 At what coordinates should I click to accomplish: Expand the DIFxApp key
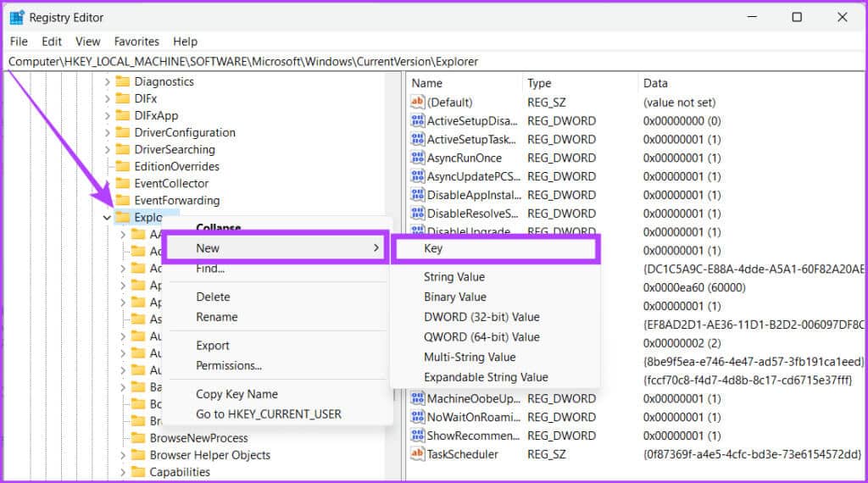pos(108,115)
